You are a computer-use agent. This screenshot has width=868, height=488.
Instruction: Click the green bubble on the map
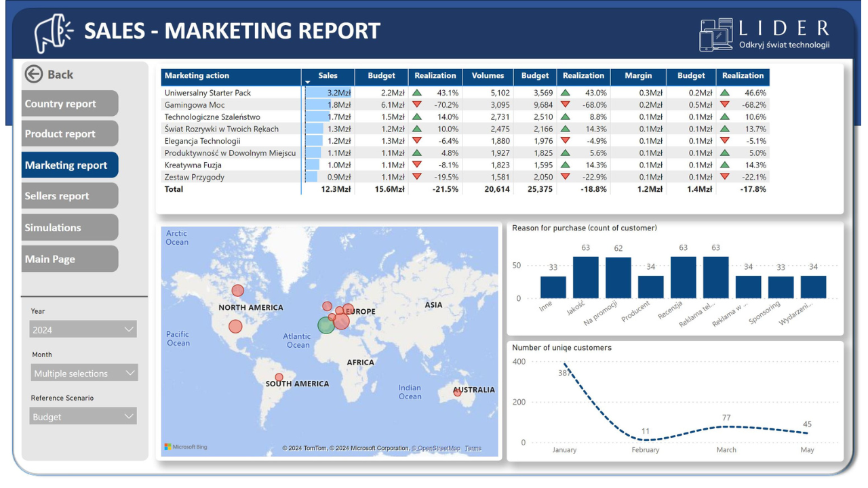click(326, 325)
